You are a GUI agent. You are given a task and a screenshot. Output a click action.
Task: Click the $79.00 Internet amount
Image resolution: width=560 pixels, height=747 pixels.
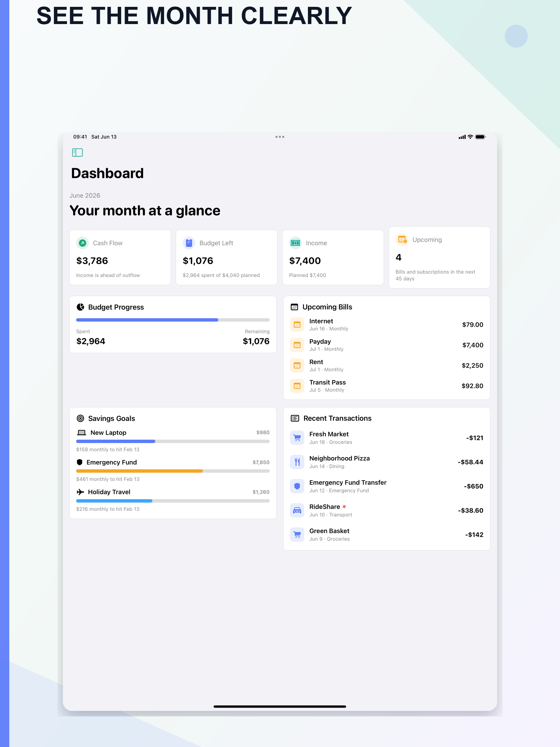click(x=472, y=325)
